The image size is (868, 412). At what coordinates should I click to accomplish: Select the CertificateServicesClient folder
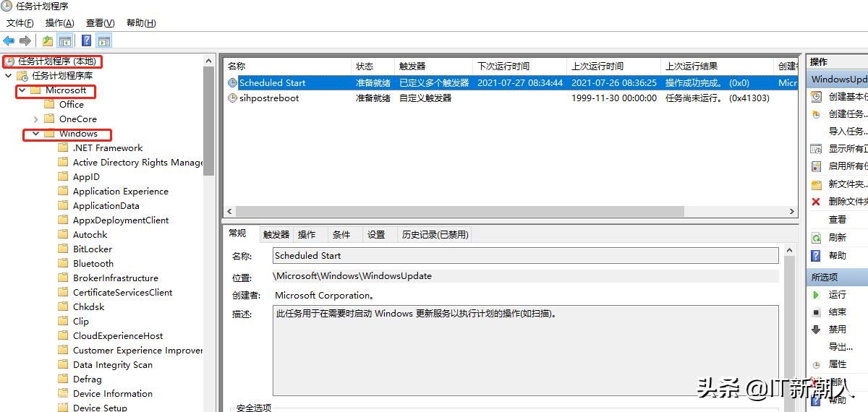click(x=123, y=293)
